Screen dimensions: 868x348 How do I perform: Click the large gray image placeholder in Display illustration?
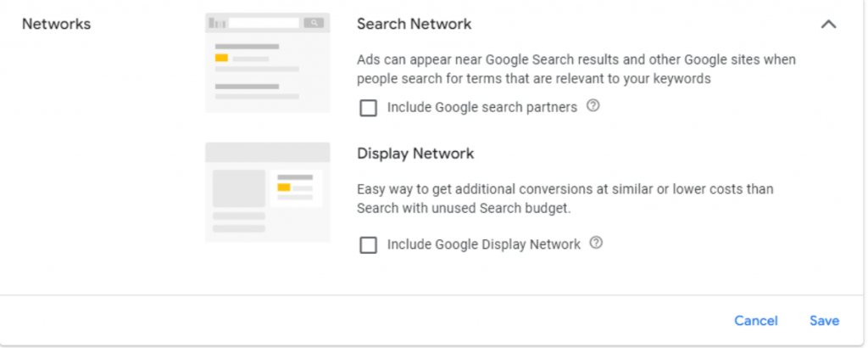pos(238,188)
